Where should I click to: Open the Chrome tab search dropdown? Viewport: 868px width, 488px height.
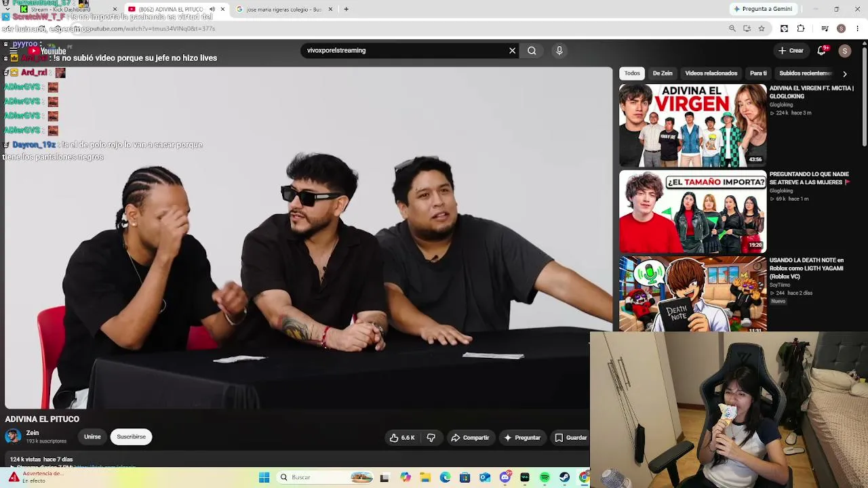(x=7, y=9)
